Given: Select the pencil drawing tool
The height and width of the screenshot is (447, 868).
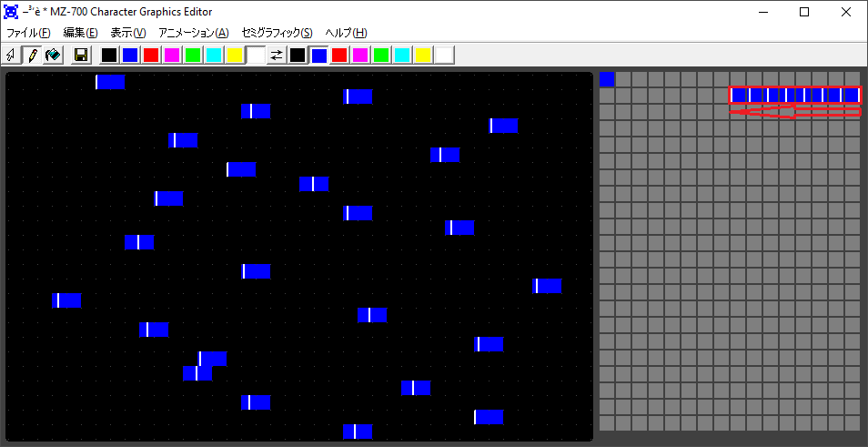Looking at the screenshot, I should 33,56.
